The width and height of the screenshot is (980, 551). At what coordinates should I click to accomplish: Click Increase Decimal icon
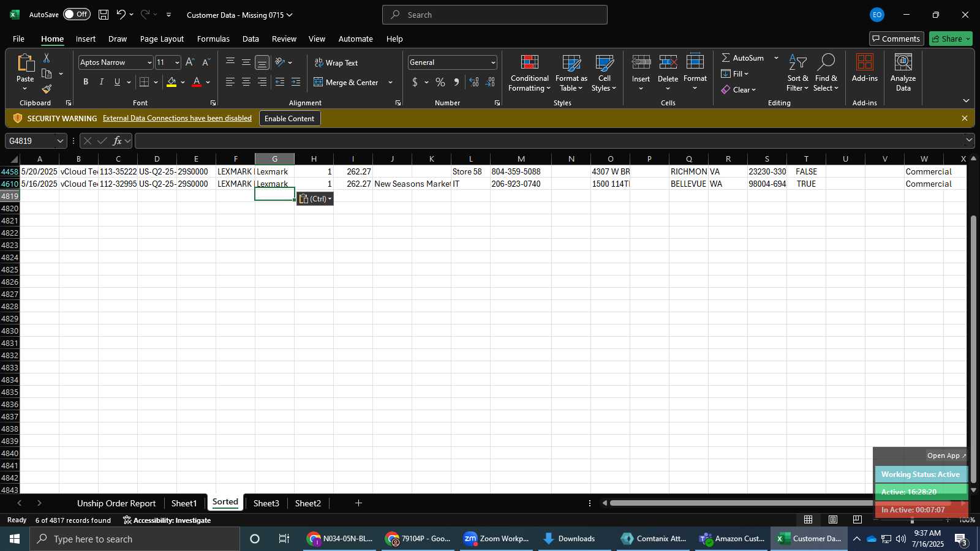[474, 82]
